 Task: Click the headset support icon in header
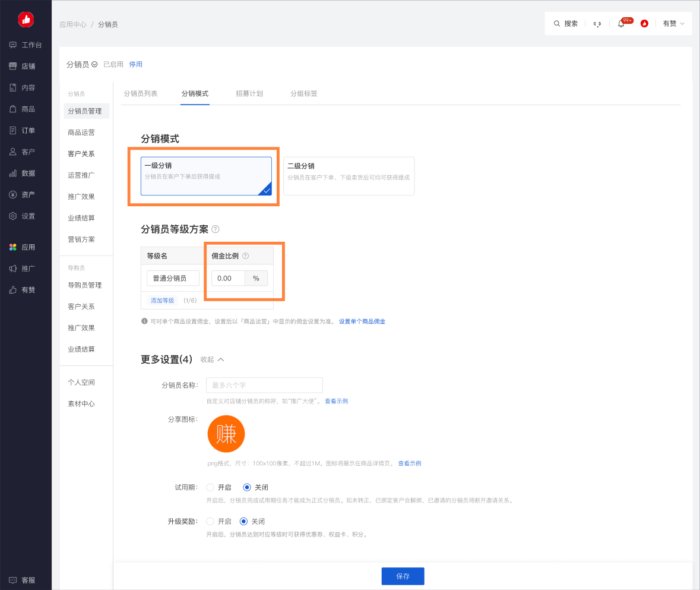coord(597,24)
